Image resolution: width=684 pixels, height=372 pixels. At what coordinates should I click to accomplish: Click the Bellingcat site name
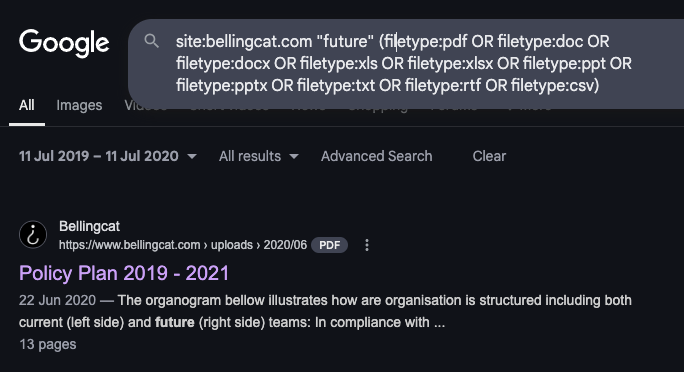point(89,226)
